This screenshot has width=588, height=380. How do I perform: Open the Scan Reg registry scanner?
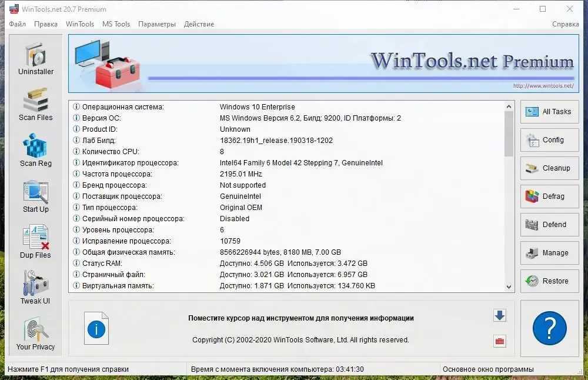tap(36, 150)
